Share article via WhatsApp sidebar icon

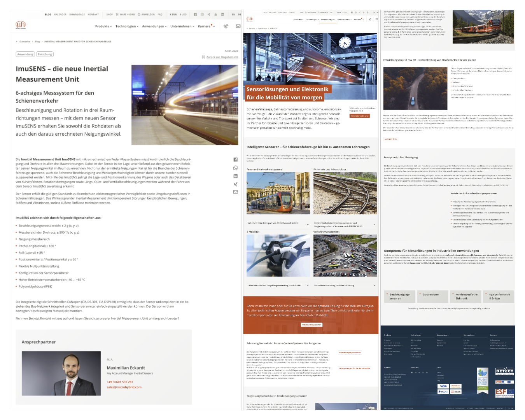click(x=235, y=168)
